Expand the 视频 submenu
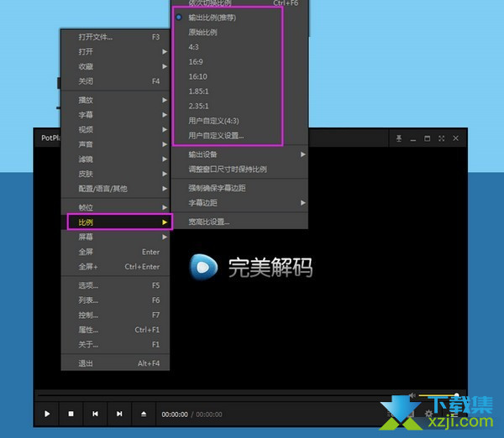 [115, 129]
